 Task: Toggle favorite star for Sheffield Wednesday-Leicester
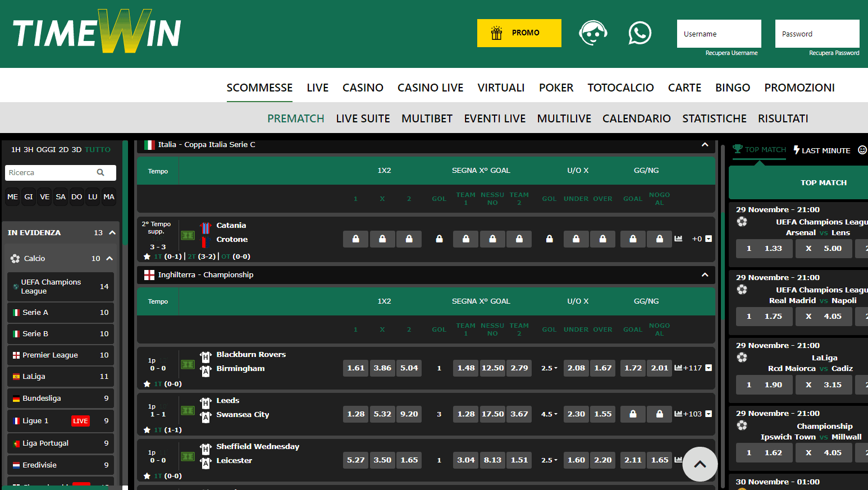tap(147, 476)
